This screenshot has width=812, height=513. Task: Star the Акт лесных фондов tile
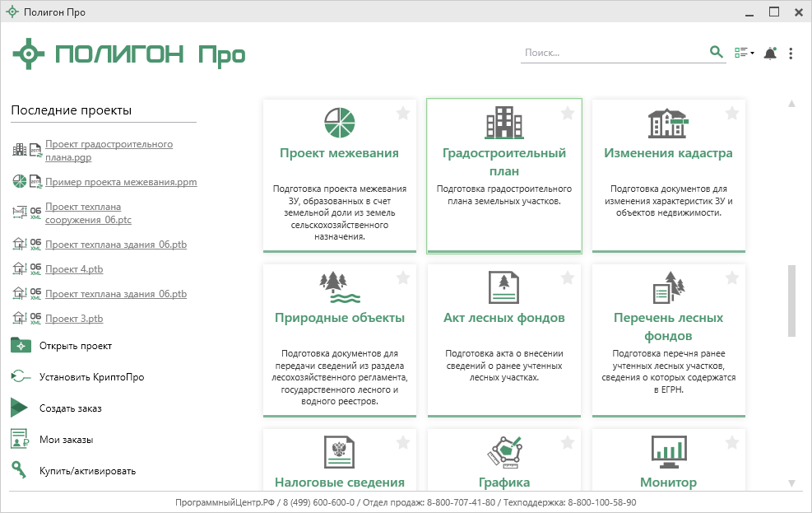568,278
